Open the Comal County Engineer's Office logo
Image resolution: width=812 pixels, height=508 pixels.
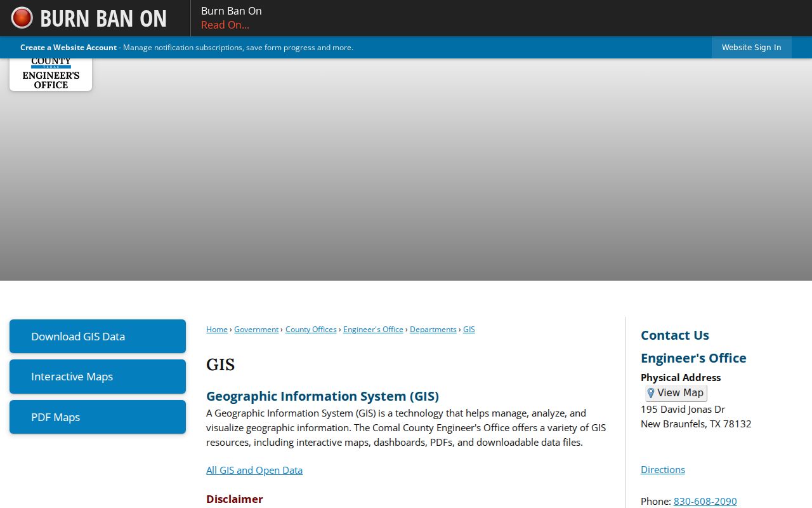coord(51,74)
